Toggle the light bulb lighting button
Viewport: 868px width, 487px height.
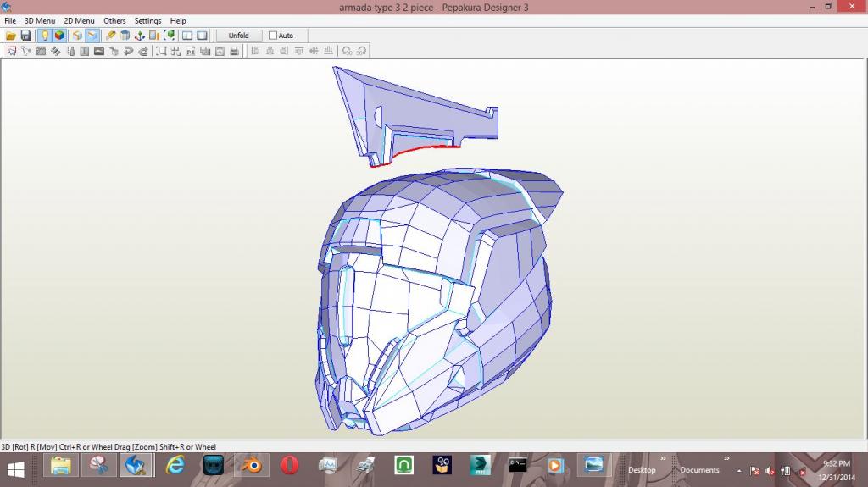(44, 36)
